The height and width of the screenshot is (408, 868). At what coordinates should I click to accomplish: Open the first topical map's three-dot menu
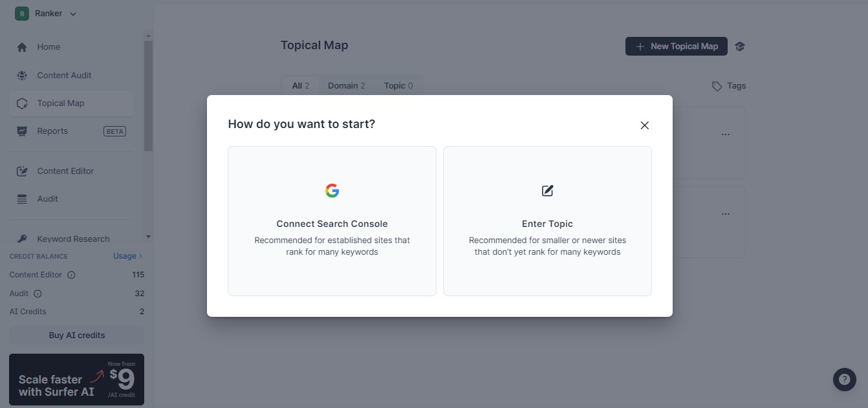pyautogui.click(x=725, y=134)
